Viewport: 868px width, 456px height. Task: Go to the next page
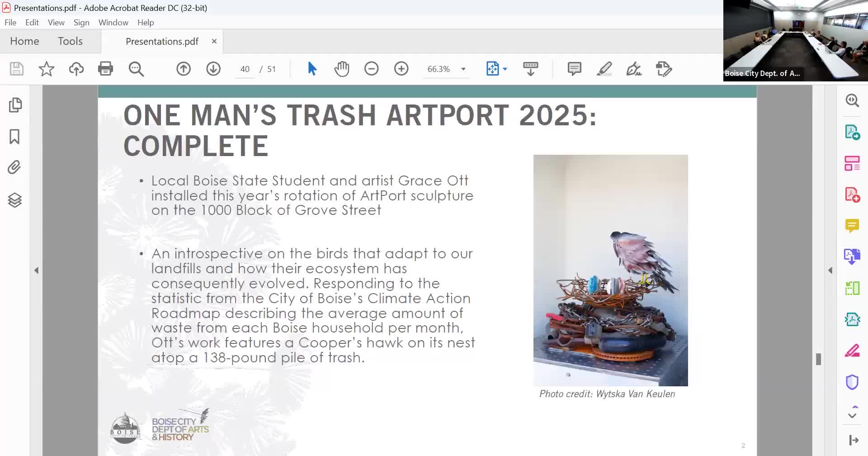[x=213, y=69]
